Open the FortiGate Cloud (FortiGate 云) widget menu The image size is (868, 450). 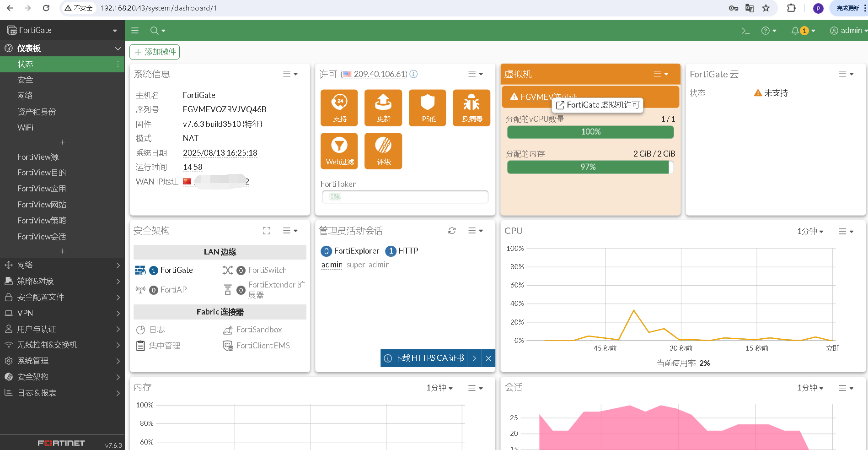click(846, 74)
